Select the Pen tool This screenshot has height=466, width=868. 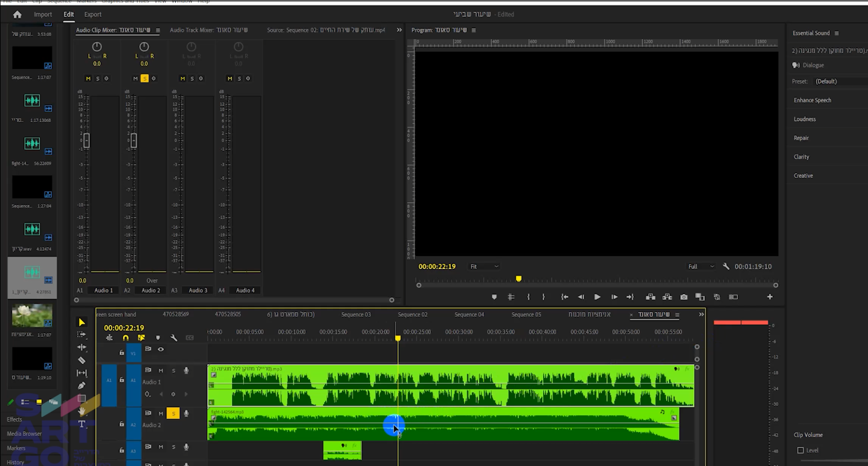coord(82,386)
